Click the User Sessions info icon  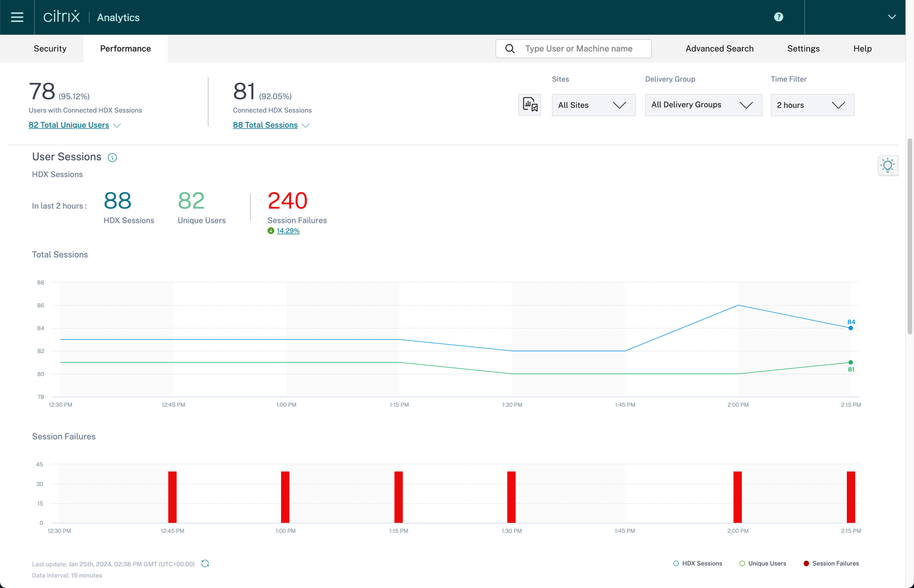click(x=112, y=157)
